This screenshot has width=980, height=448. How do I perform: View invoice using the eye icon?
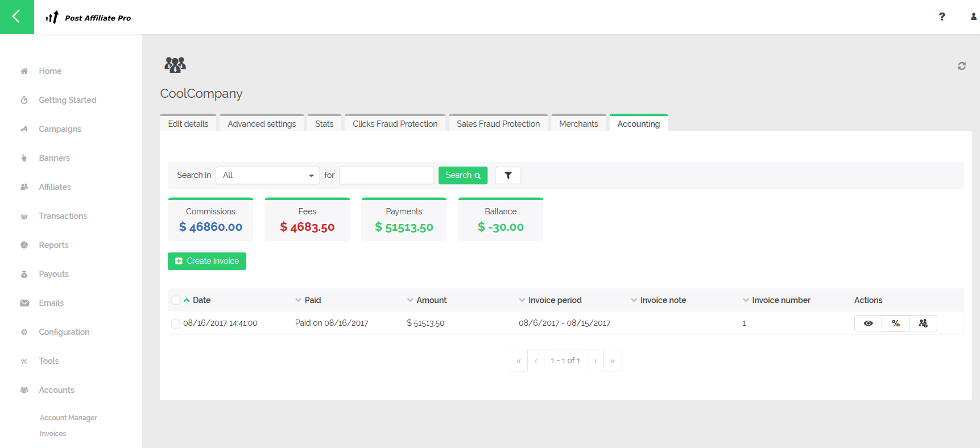(868, 323)
